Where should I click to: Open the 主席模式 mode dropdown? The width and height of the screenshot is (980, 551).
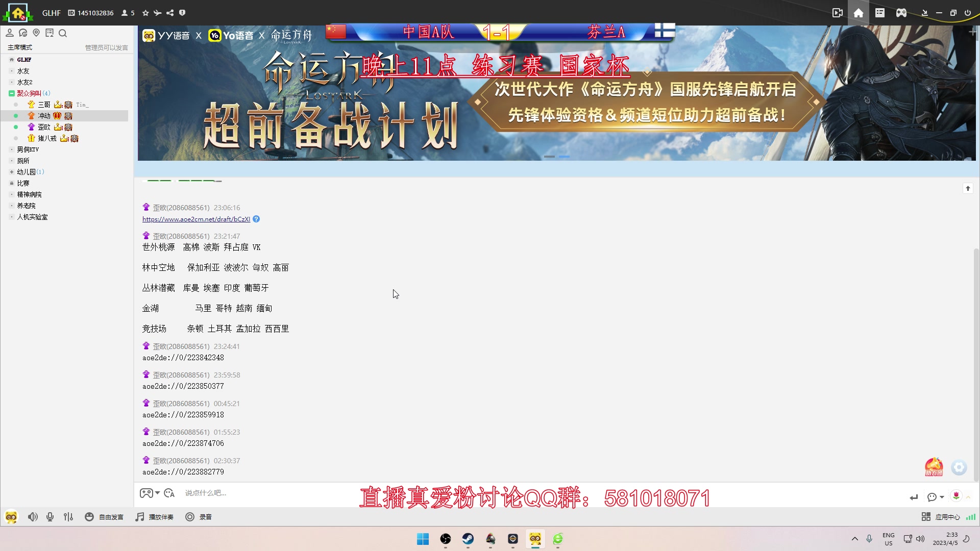coord(20,47)
